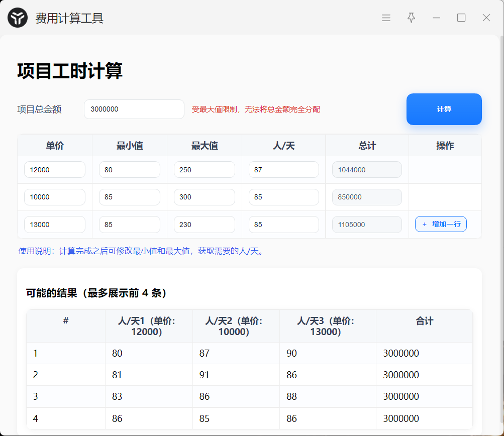Click the 总计 field showing 1105000
The height and width of the screenshot is (436, 504).
367,225
